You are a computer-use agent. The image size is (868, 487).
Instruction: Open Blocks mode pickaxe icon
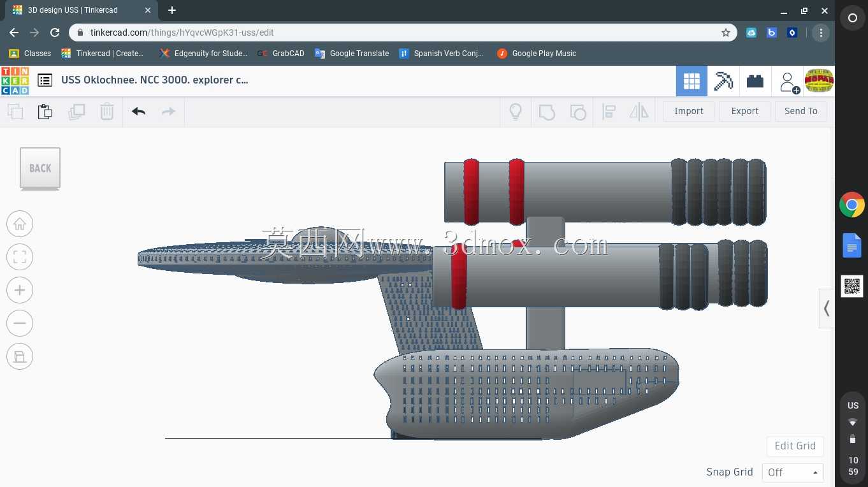723,81
